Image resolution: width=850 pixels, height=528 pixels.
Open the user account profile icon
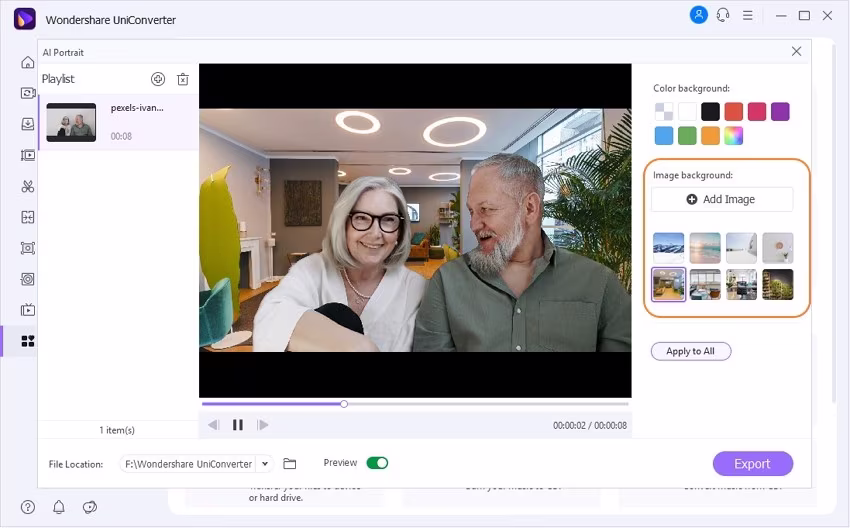click(x=699, y=15)
